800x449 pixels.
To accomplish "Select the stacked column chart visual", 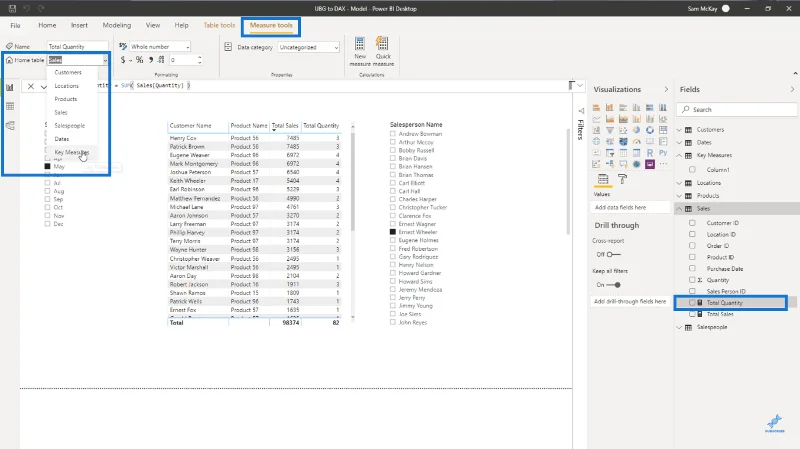I will [610, 107].
